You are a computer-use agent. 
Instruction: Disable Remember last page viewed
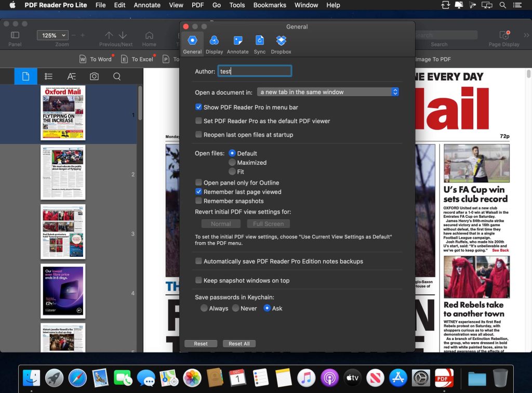coord(198,192)
